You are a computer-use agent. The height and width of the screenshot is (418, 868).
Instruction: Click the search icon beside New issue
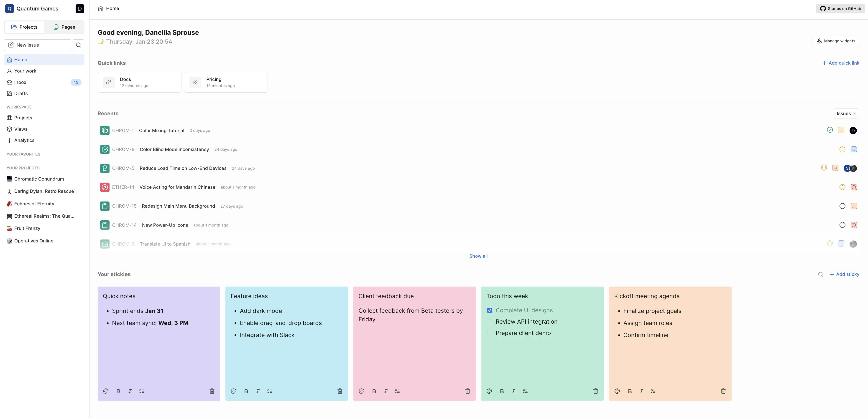pyautogui.click(x=79, y=45)
